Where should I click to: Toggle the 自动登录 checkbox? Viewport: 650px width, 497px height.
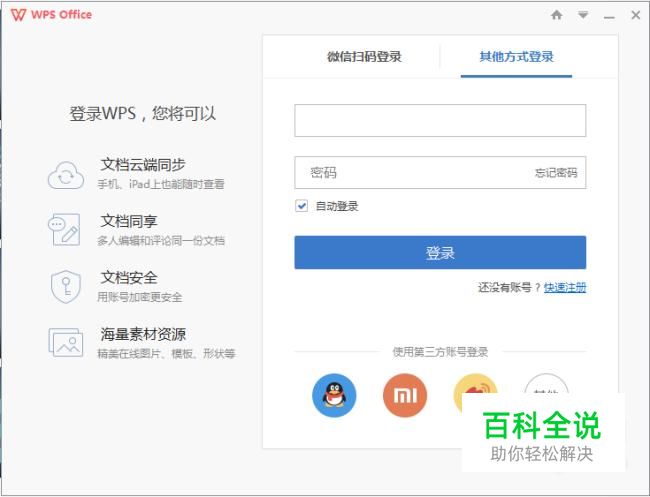click(x=301, y=206)
